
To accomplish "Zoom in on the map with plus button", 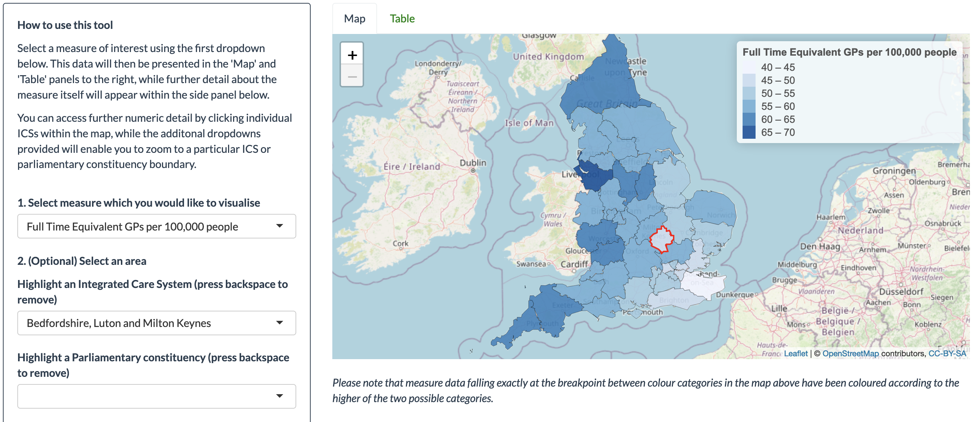I will pos(352,55).
